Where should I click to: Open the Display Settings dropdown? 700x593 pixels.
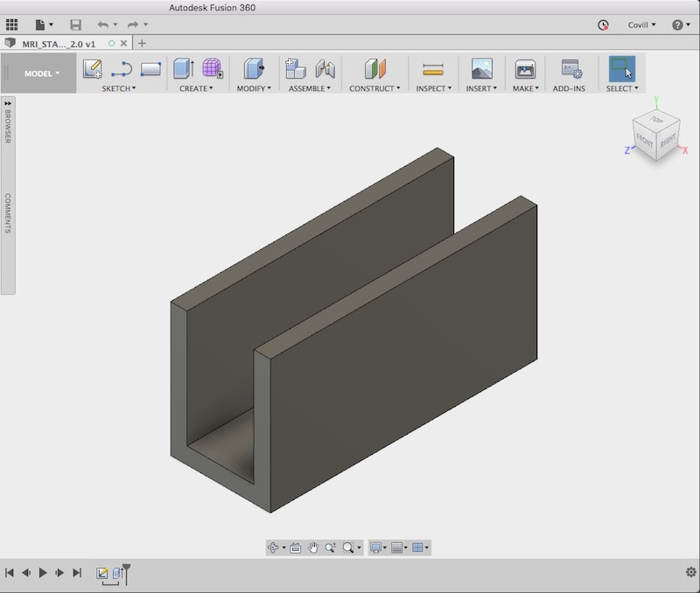[378, 548]
